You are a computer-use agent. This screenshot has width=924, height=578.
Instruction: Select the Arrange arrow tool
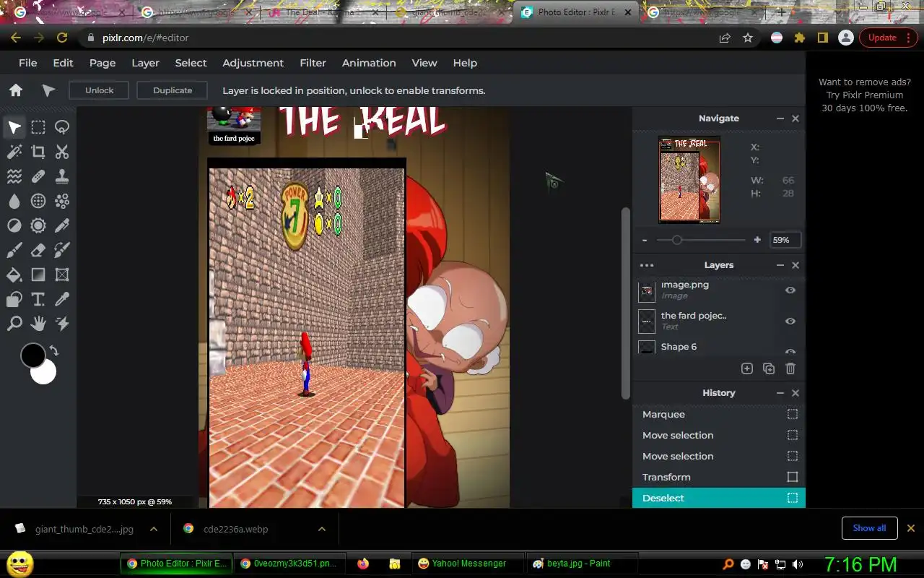pos(14,128)
